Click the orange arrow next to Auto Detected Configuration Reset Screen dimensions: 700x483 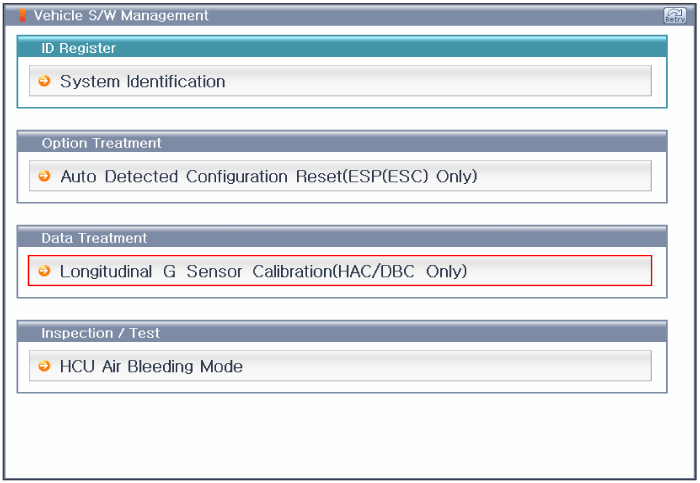[44, 176]
